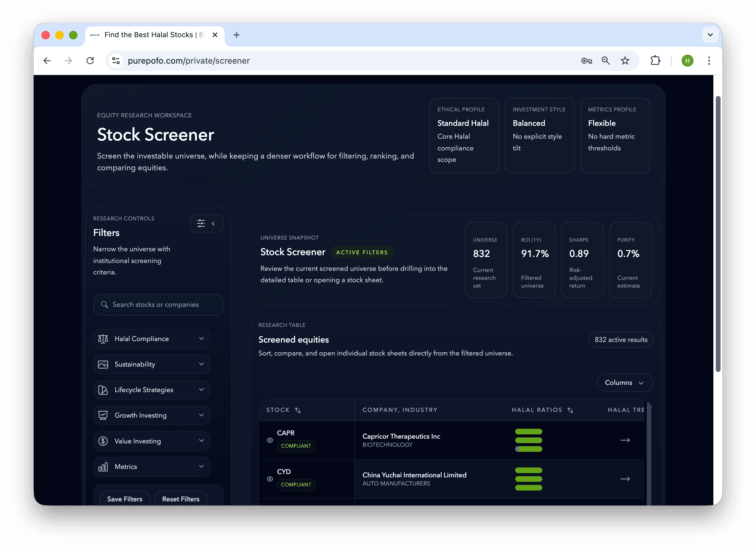The image size is (756, 550).
Task: Click the halal ratio progress bars for Capricor
Action: [529, 440]
